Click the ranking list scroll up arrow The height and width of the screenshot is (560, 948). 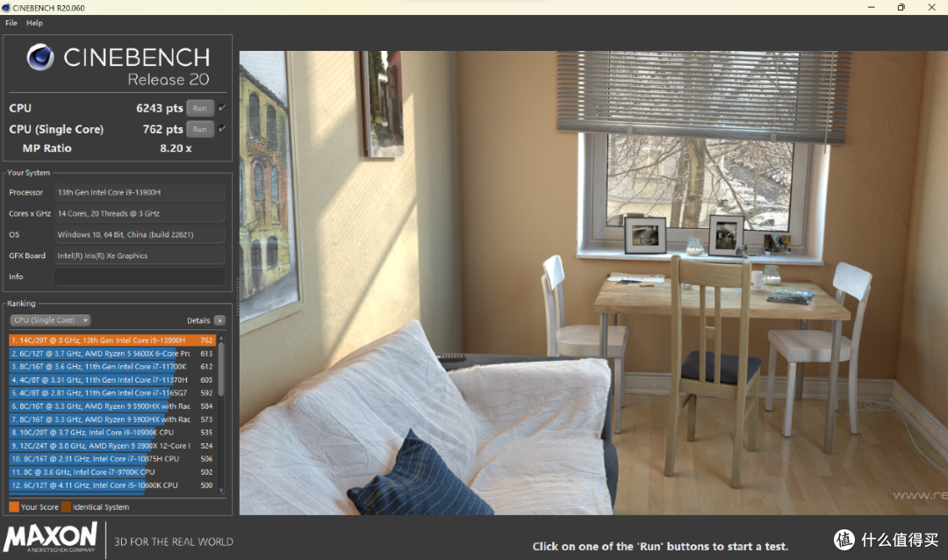pyautogui.click(x=221, y=338)
